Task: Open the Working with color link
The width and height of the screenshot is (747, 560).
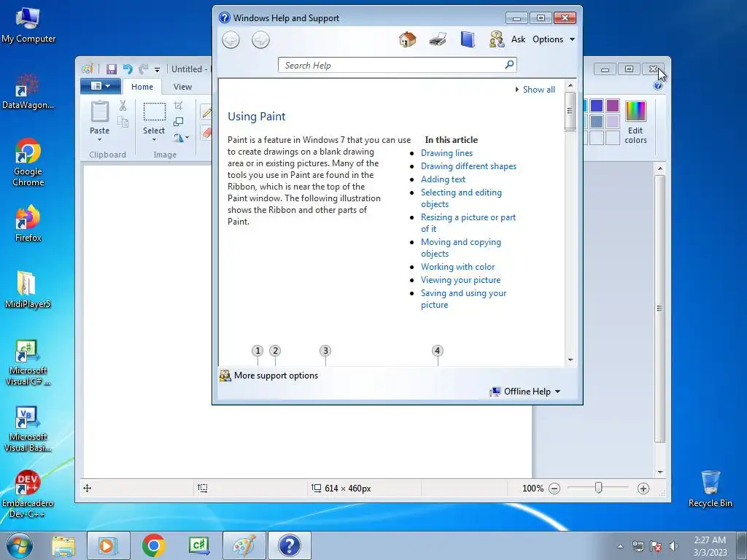Action: coord(458,267)
